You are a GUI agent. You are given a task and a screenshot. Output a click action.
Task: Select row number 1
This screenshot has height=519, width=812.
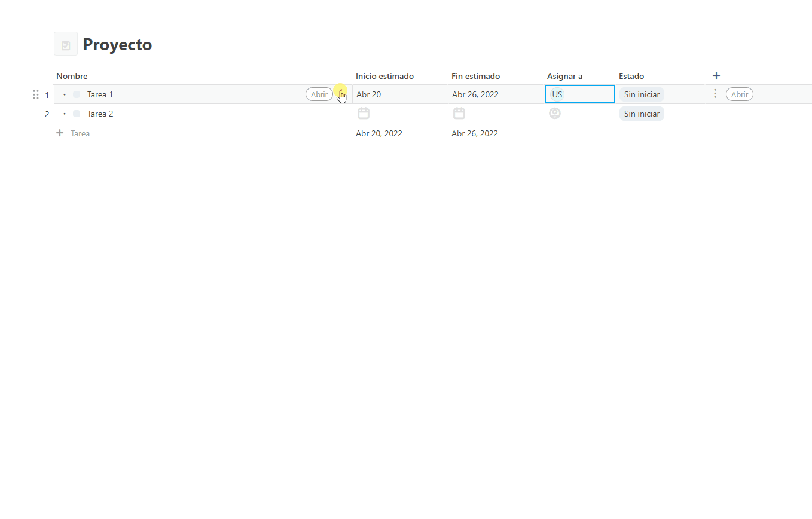47,94
